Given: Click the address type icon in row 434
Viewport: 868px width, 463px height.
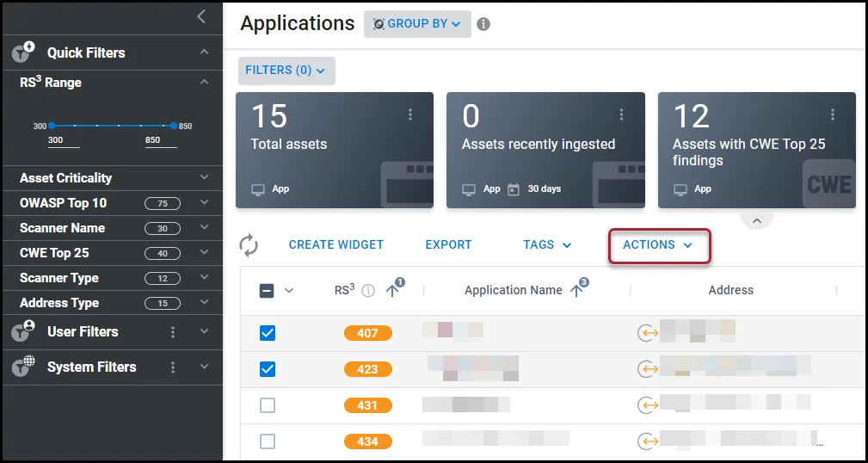Looking at the screenshot, I should pyautogui.click(x=647, y=441).
